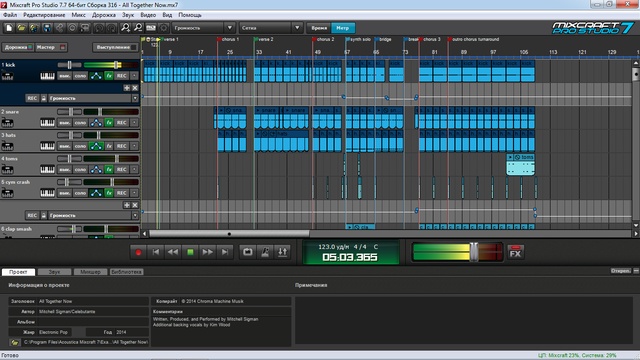Open Файл menu

click(x=10, y=15)
